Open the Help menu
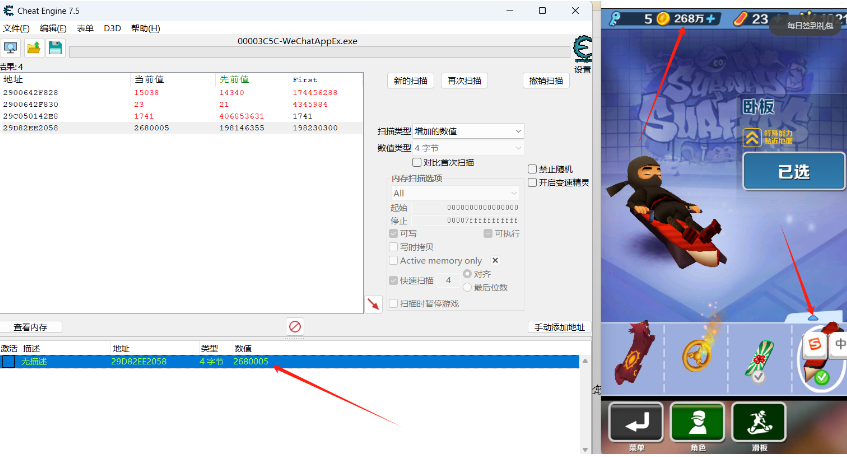Viewport: 847px width, 457px height. click(146, 28)
